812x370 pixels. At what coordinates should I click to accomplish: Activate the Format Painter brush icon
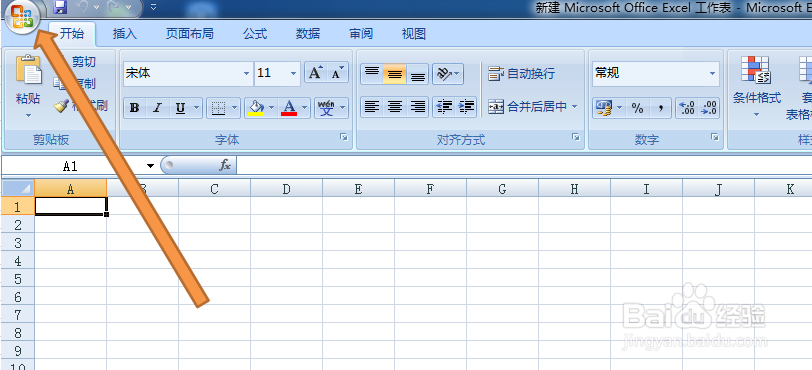[x=61, y=106]
